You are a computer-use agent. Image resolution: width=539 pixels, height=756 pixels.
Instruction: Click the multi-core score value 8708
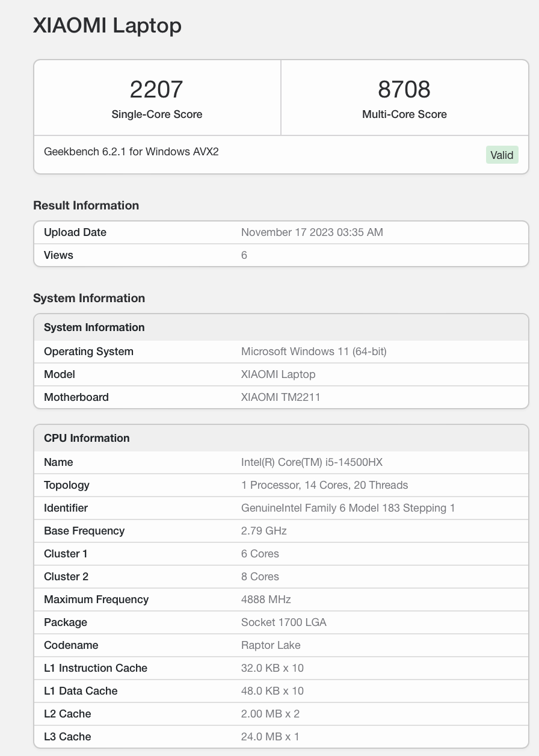(404, 90)
